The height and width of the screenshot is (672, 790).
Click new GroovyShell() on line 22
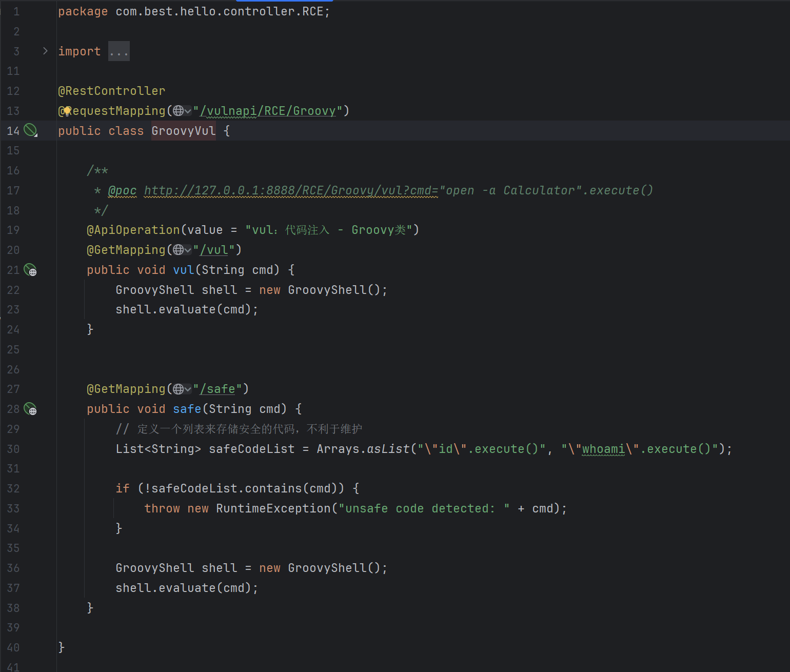point(320,290)
